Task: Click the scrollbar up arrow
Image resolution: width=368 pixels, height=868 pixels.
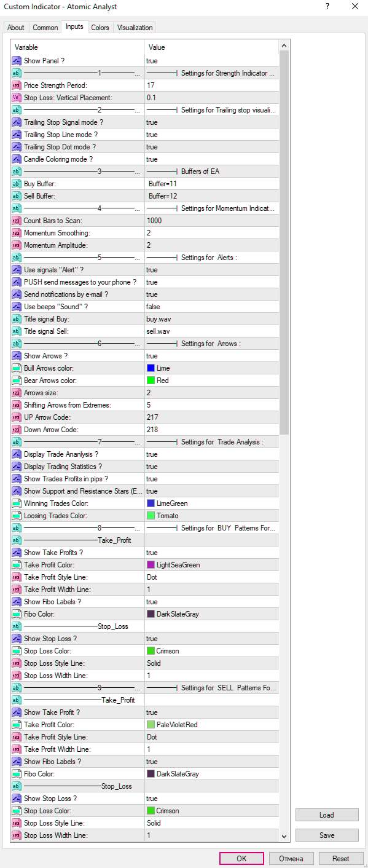Action: point(284,46)
